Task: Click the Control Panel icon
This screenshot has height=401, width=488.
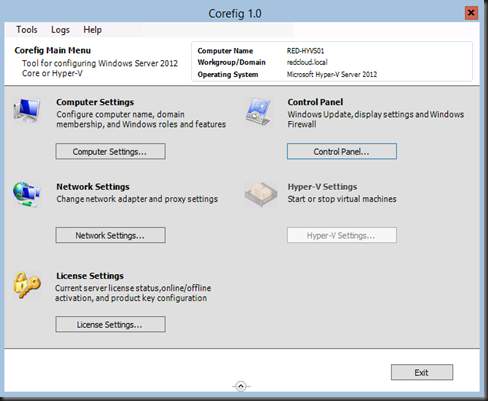Action: click(x=258, y=112)
